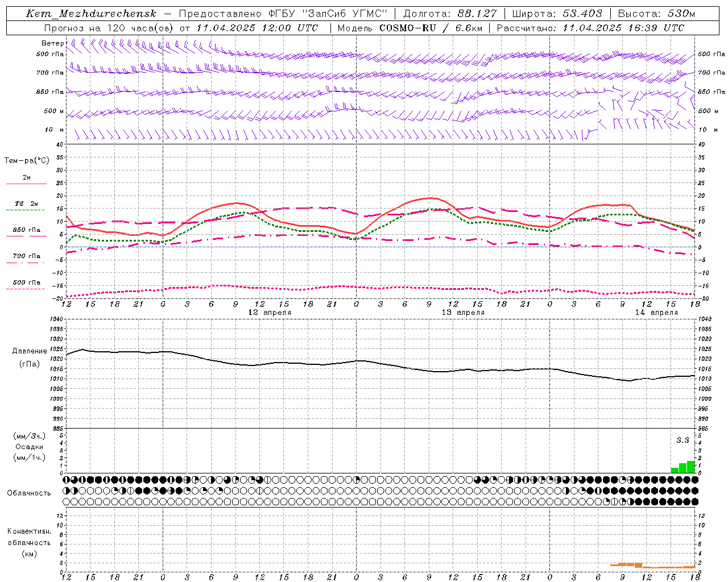Click the station title Kem_Mezhdurechensk
The height and width of the screenshot is (582, 728).
tap(91, 14)
